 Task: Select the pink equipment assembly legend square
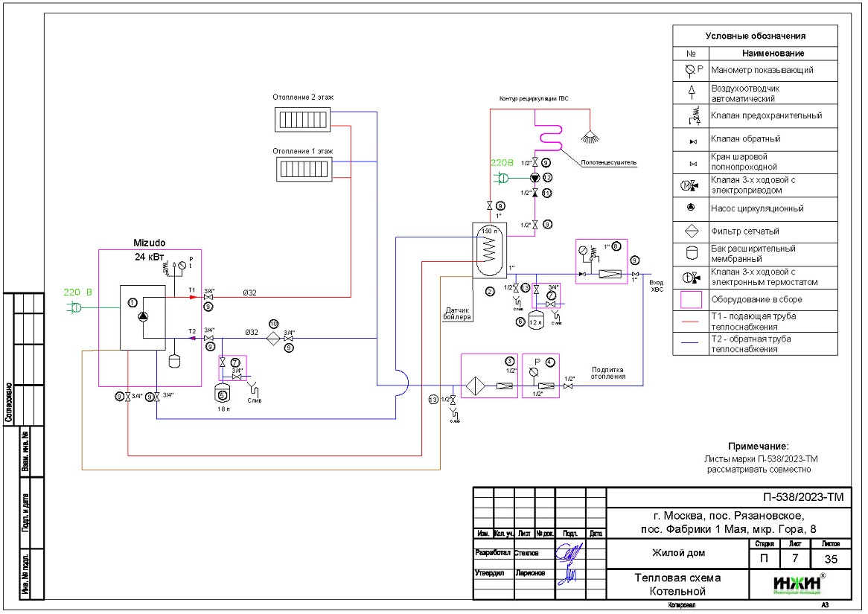(691, 299)
